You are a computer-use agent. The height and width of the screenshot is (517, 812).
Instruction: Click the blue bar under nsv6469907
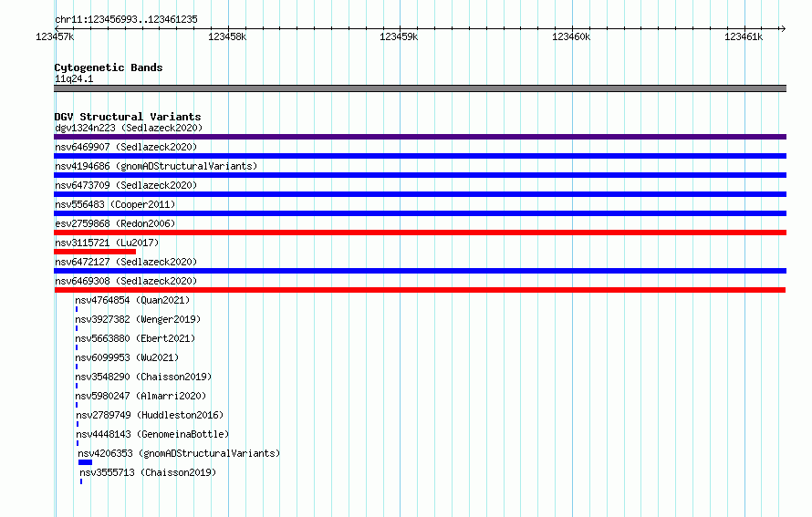point(420,156)
